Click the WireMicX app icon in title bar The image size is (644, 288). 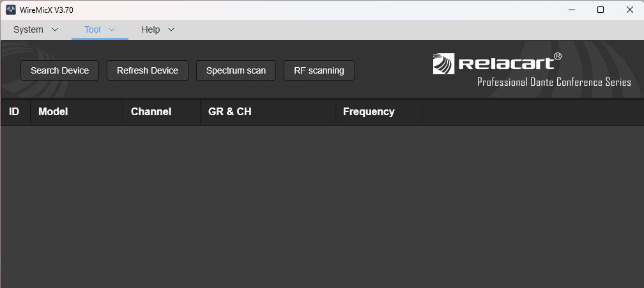coord(11,10)
